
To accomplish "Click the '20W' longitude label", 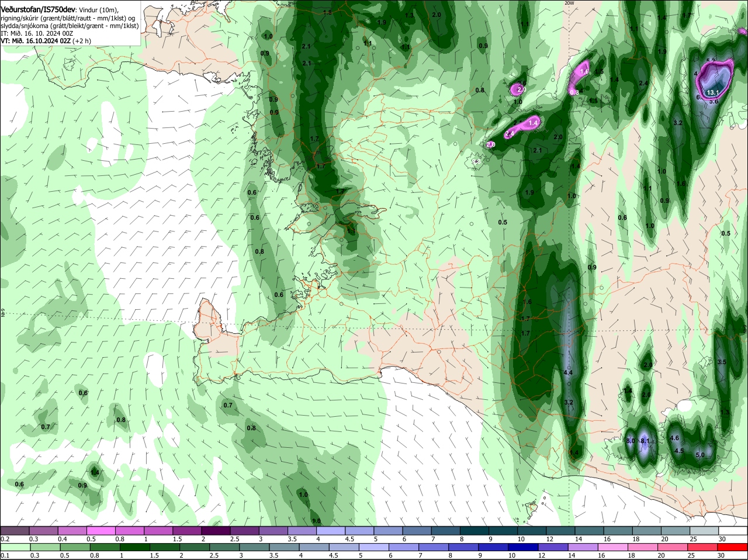I will 570,3.
